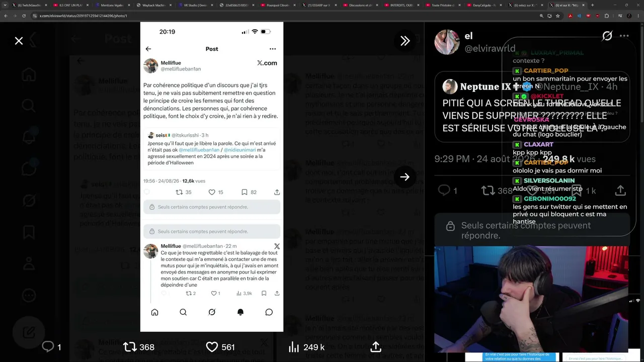The height and width of the screenshot is (362, 644).
Task: Share the post using the icon below the photo
Action: click(376, 347)
